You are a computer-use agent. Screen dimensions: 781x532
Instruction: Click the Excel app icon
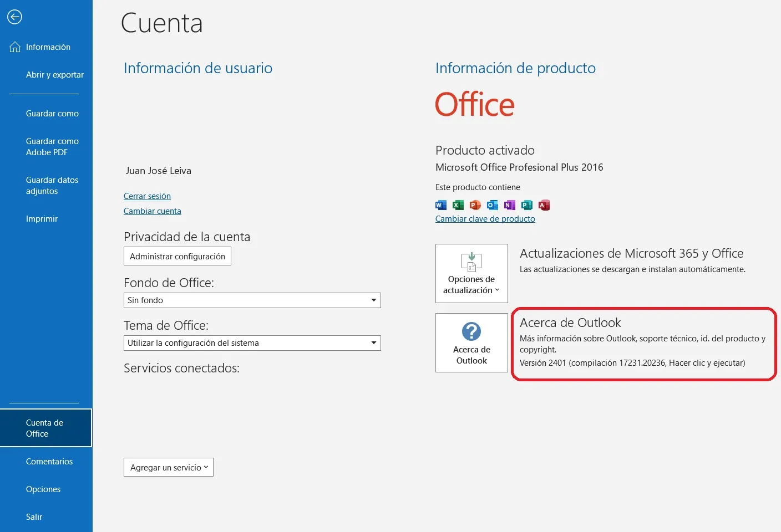click(x=458, y=205)
